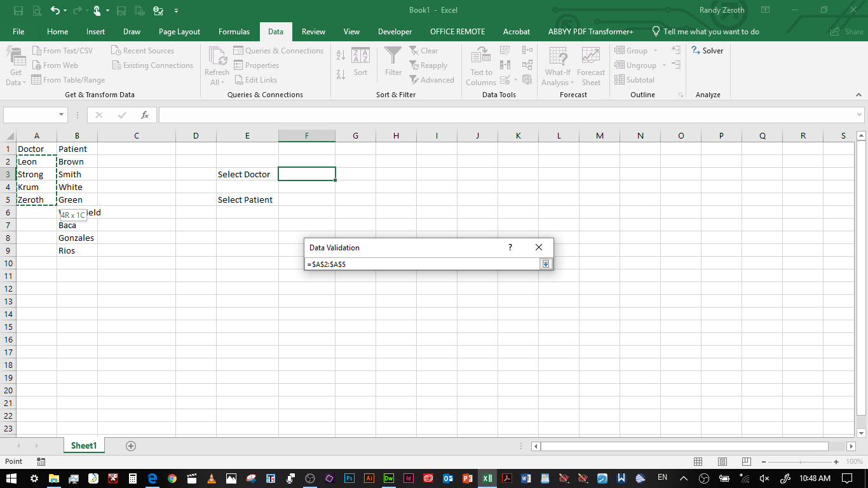Open the Undo history dropdown arrow
This screenshot has height=488, width=868.
(x=66, y=11)
